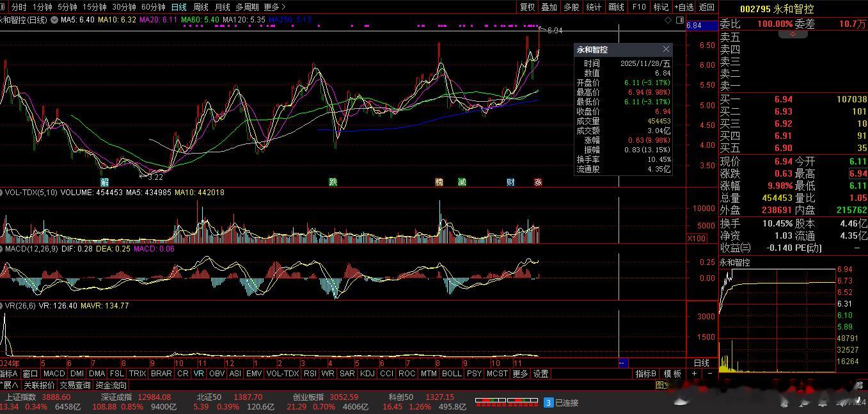Close the 永和智控 data info popup
868x414 pixels.
point(666,49)
